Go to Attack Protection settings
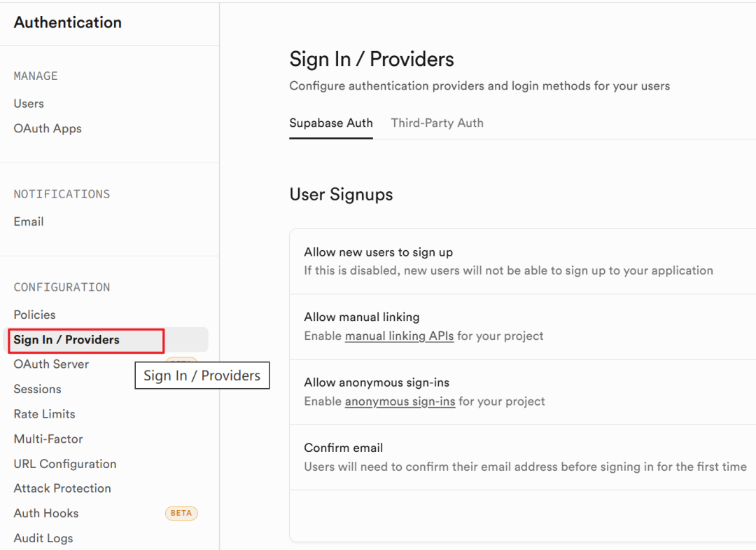This screenshot has height=550, width=756. [x=62, y=488]
